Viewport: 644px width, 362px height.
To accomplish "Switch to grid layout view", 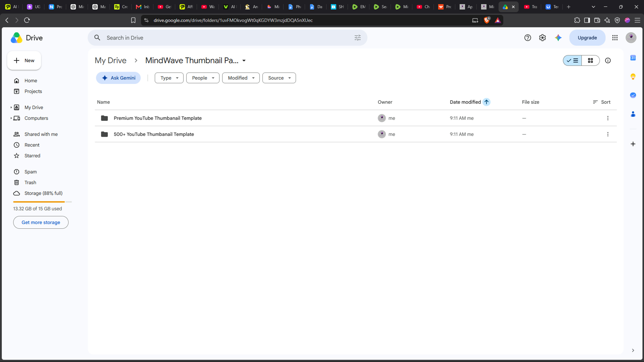I will point(590,61).
